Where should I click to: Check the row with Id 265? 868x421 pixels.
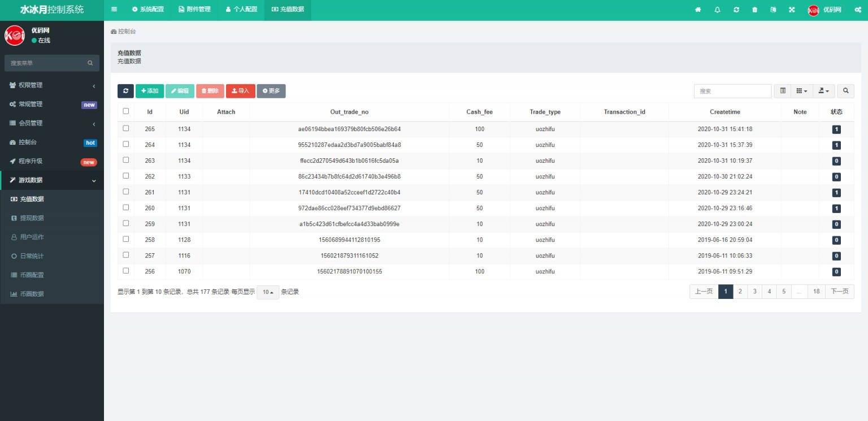(126, 128)
